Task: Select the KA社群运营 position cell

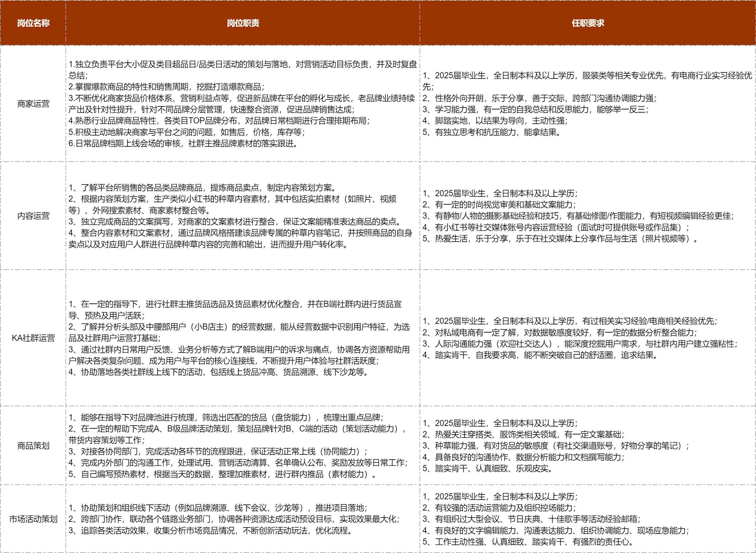Action: coord(33,338)
